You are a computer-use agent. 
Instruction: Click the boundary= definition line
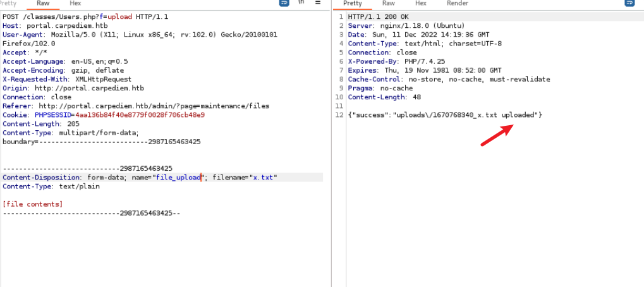(x=102, y=142)
